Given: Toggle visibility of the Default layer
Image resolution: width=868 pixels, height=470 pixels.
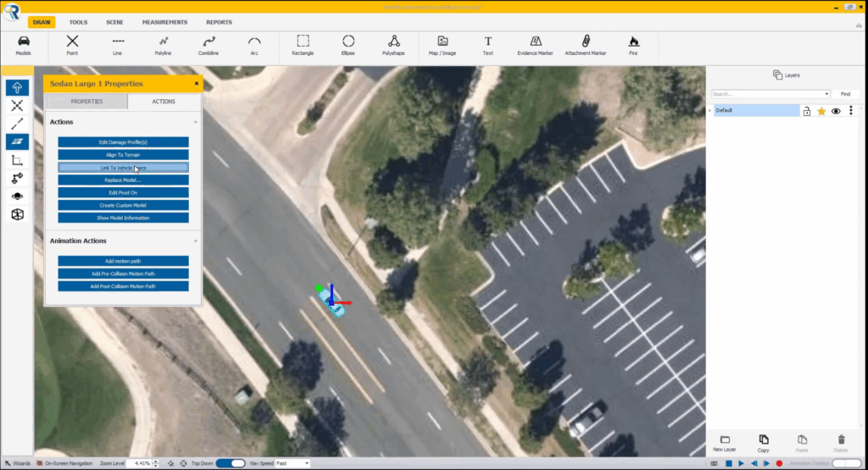Looking at the screenshot, I should pyautogui.click(x=836, y=111).
